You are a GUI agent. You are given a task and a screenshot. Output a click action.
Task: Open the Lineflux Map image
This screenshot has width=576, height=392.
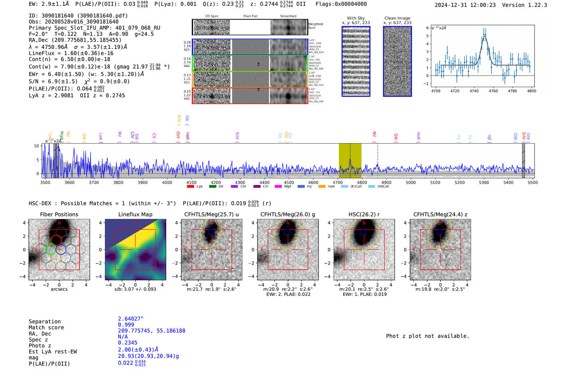pyautogui.click(x=135, y=250)
